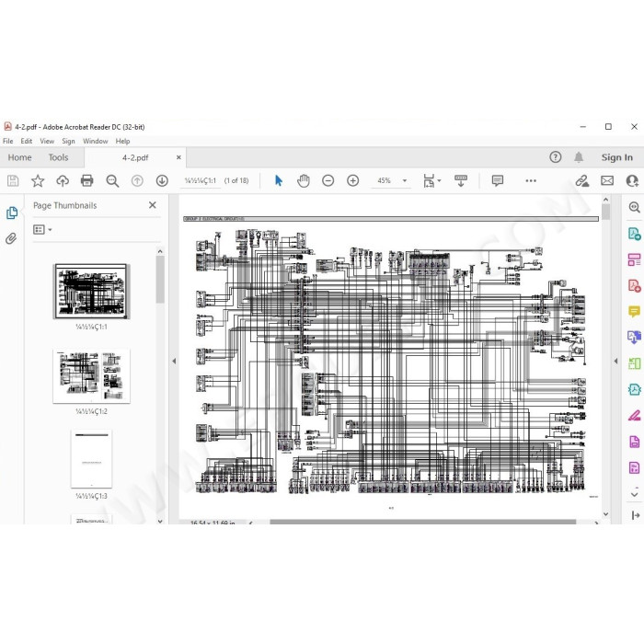
Task: Collapse the right tools pane arrow
Action: (615, 361)
